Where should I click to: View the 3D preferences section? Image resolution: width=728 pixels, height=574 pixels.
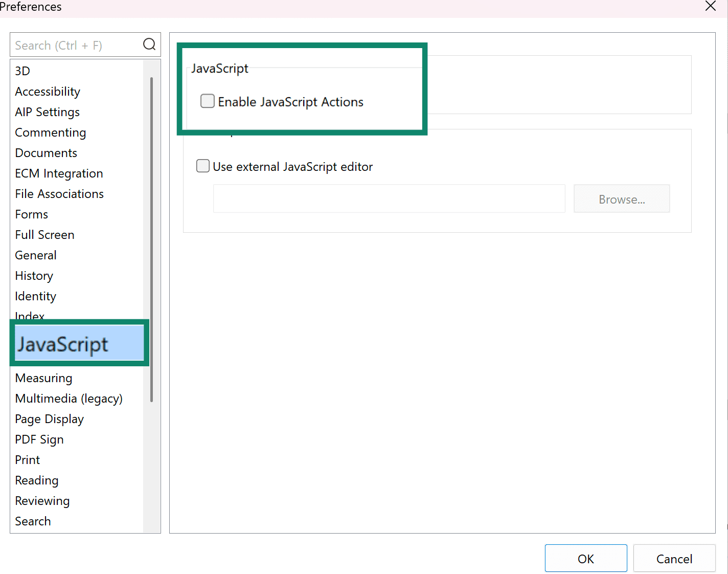pos(22,71)
